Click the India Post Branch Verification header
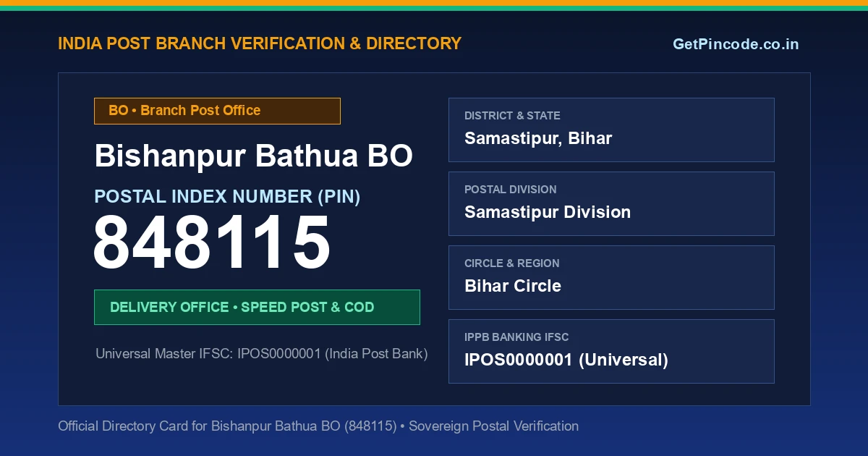 pyautogui.click(x=260, y=43)
